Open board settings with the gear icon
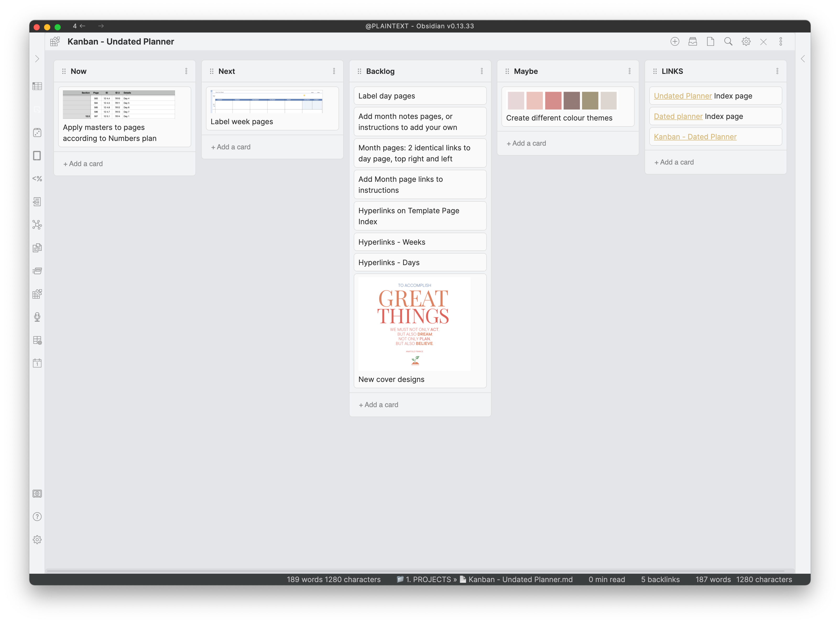Image resolution: width=840 pixels, height=624 pixels. coord(746,42)
